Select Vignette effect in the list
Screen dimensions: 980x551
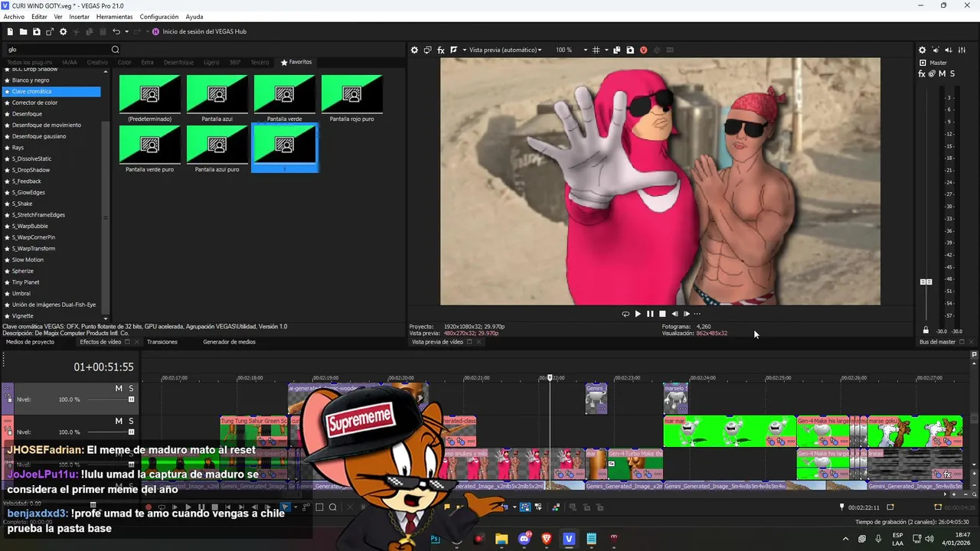(22, 315)
